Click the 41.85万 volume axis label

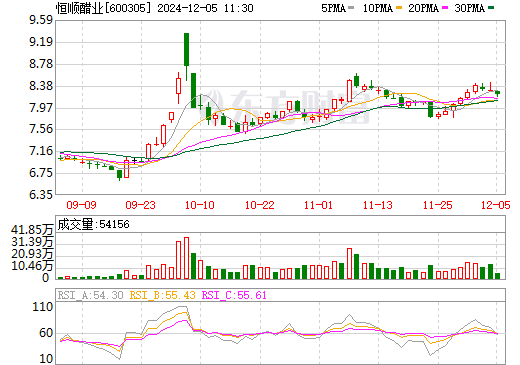pos(32,230)
